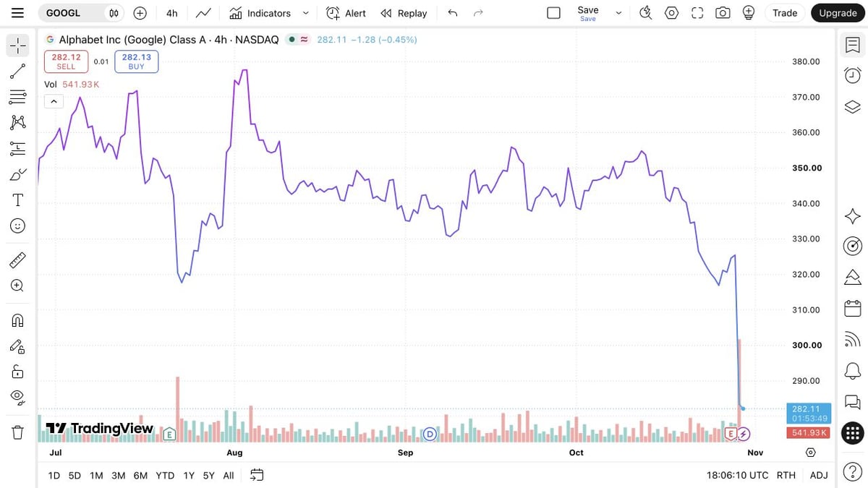Open the pattern drawing tools
868x488 pixels.
(17, 123)
